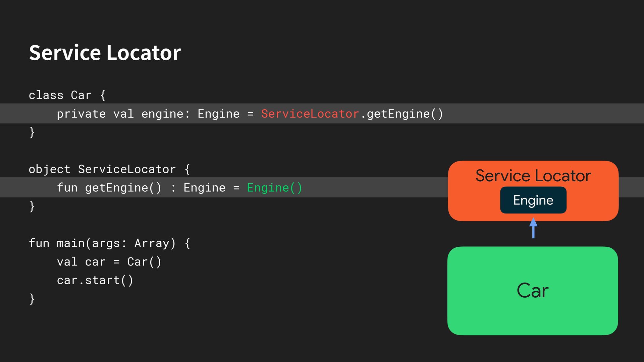This screenshot has height=362, width=644.
Task: Click the green Engine() constructor call
Action: pos(274,188)
